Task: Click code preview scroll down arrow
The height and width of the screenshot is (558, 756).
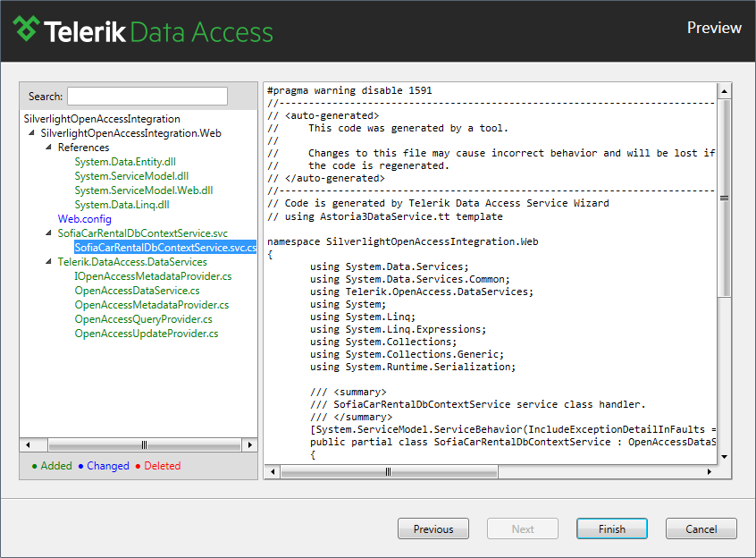Action: [x=724, y=457]
